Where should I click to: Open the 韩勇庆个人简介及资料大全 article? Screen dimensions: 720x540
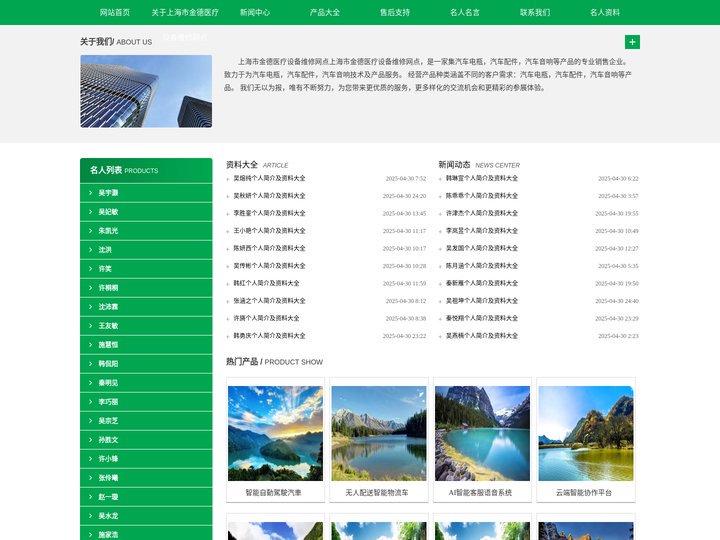click(x=269, y=336)
